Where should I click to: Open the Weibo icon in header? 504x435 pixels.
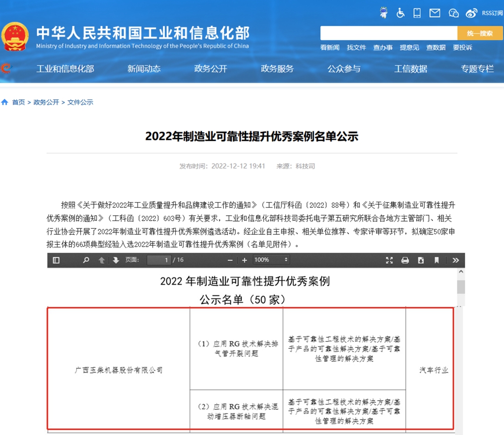[471, 13]
